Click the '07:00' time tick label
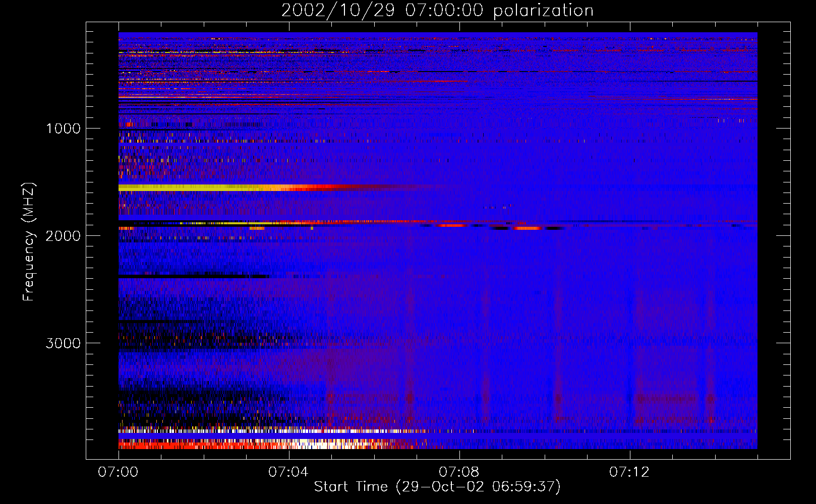The width and height of the screenshot is (816, 504). [118, 472]
